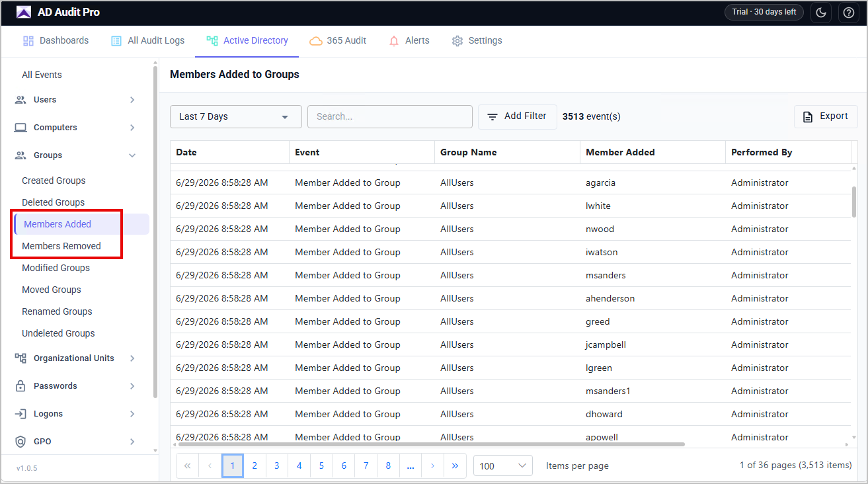Click the sidebar vertical scrollbar
This screenshot has height=484, width=868.
pyautogui.click(x=155, y=231)
